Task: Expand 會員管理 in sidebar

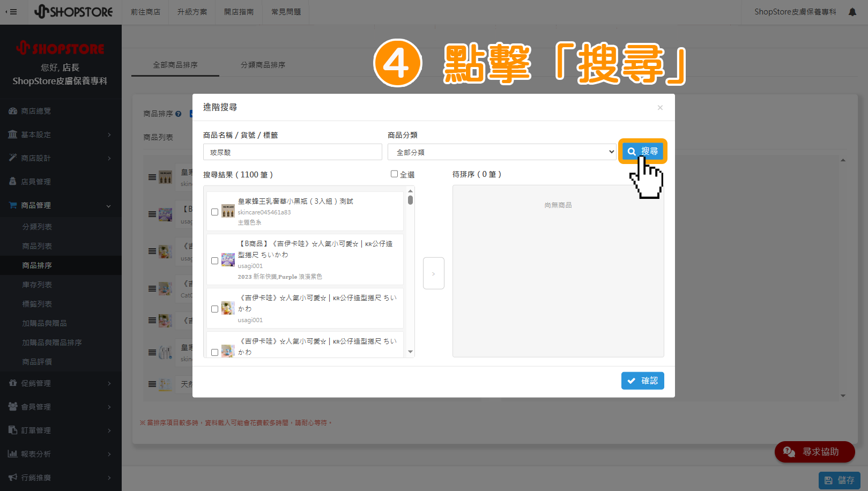Action: (61, 407)
